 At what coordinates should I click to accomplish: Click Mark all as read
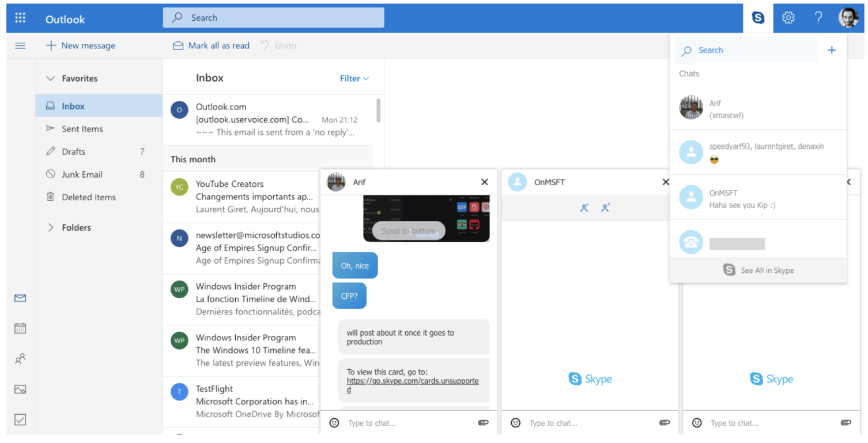point(212,46)
